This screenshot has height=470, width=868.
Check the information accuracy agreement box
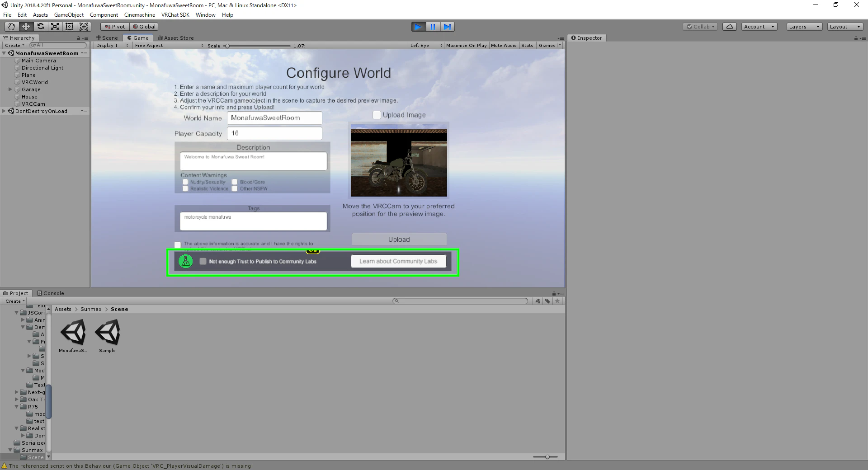click(x=178, y=245)
